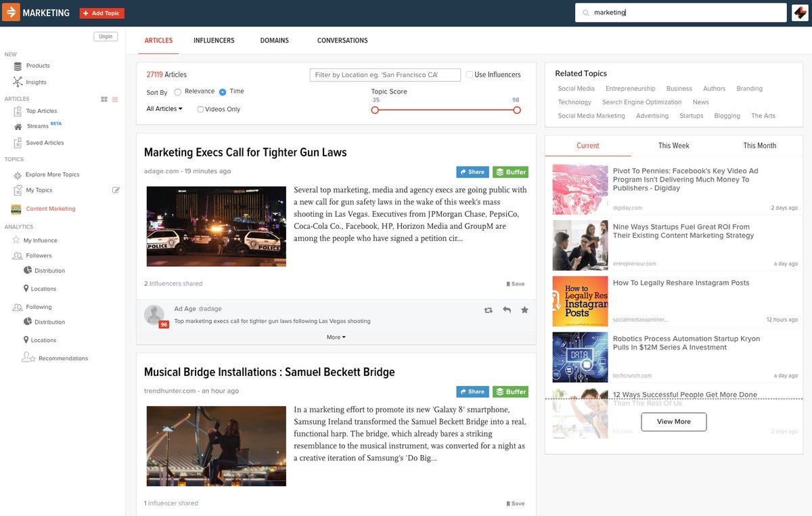Open the Marketing Execs Call headline
812x516 pixels.
[246, 152]
